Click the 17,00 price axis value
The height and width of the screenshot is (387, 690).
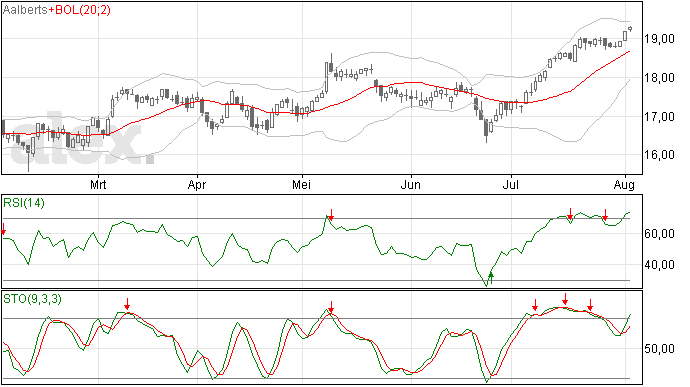click(x=660, y=117)
